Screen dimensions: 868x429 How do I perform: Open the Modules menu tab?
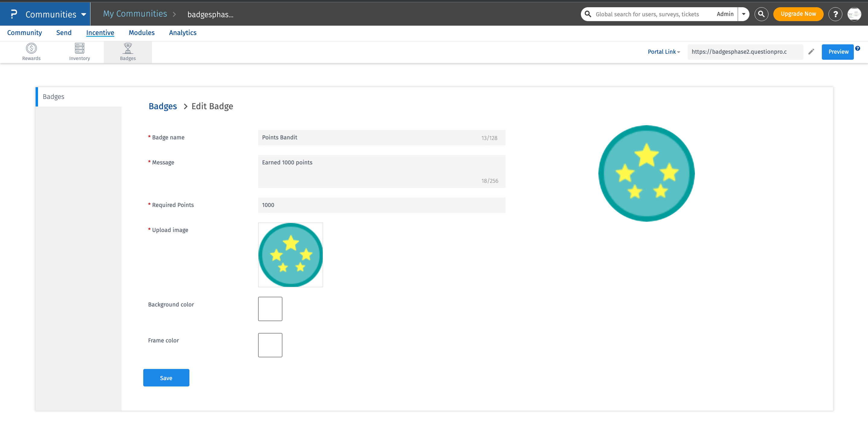(141, 33)
